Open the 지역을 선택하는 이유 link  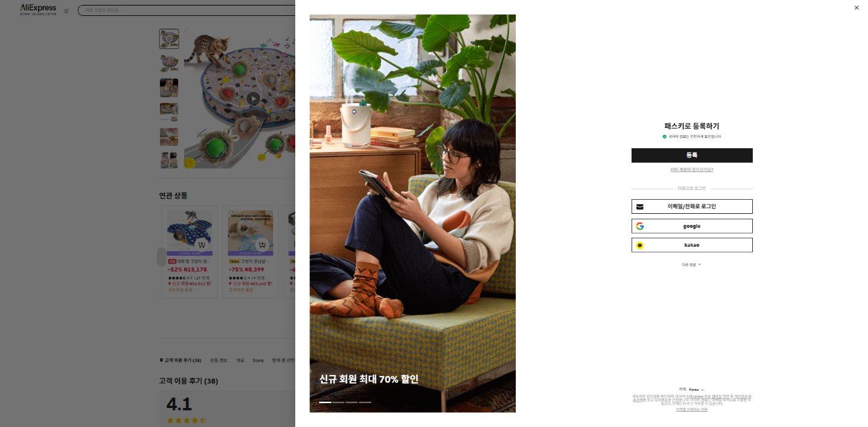click(692, 409)
